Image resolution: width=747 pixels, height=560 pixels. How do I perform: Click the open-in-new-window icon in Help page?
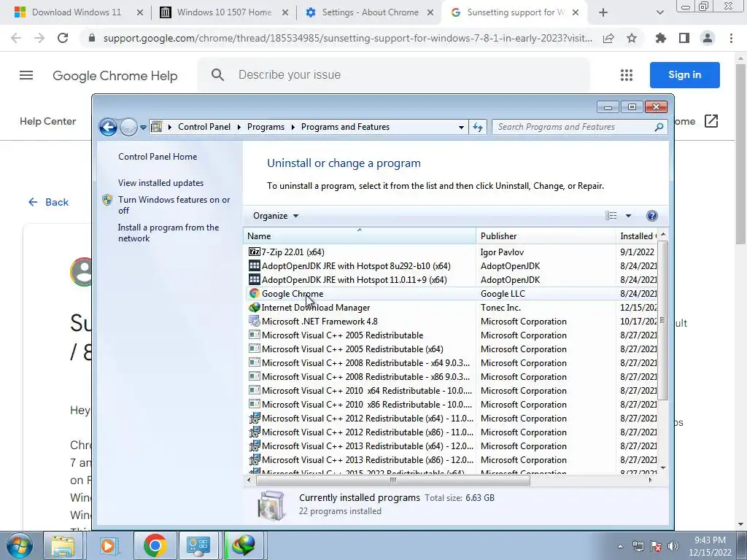tap(711, 121)
